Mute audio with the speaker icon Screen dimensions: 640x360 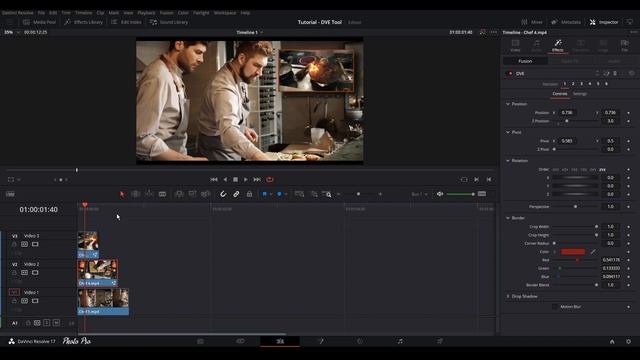[440, 194]
